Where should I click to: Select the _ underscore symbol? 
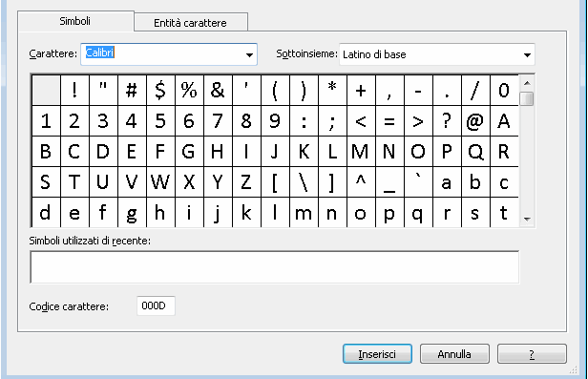[389, 182]
